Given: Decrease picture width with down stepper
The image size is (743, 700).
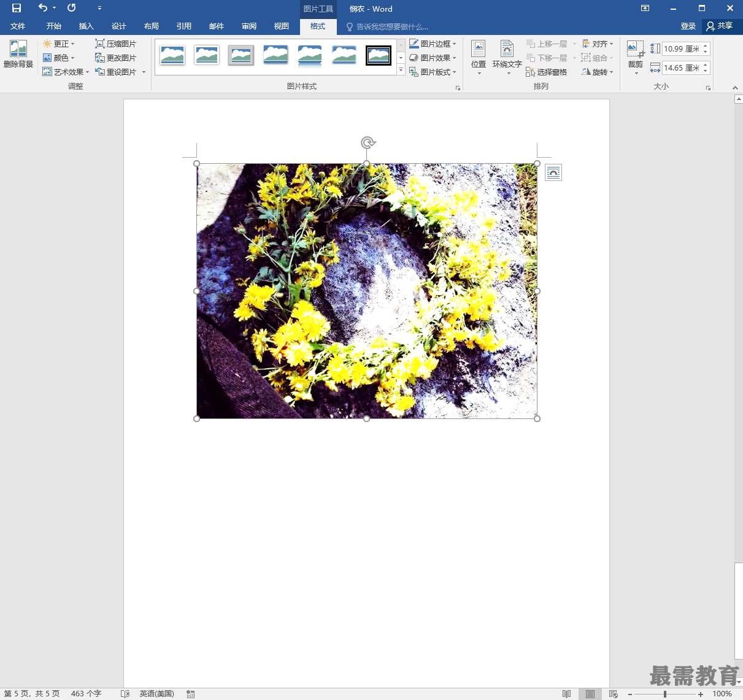Looking at the screenshot, I should [706, 71].
